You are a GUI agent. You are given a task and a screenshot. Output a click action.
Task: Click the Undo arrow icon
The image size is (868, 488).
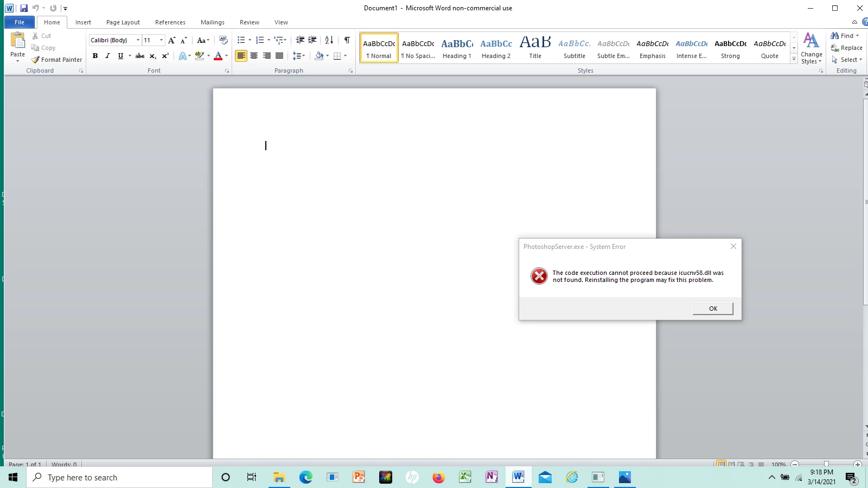pyautogui.click(x=36, y=8)
